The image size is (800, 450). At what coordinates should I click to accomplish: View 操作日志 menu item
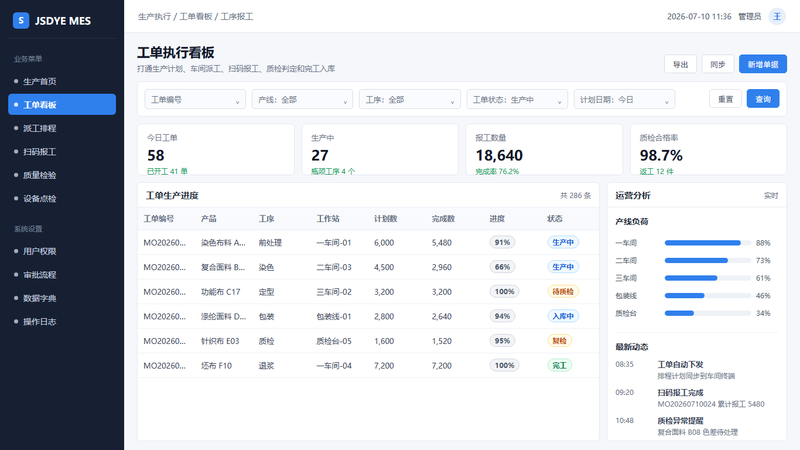click(x=62, y=321)
